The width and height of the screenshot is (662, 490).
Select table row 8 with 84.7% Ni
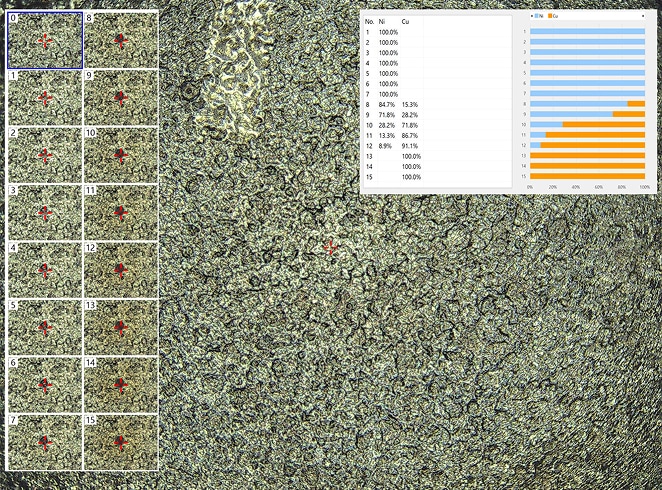click(390, 104)
